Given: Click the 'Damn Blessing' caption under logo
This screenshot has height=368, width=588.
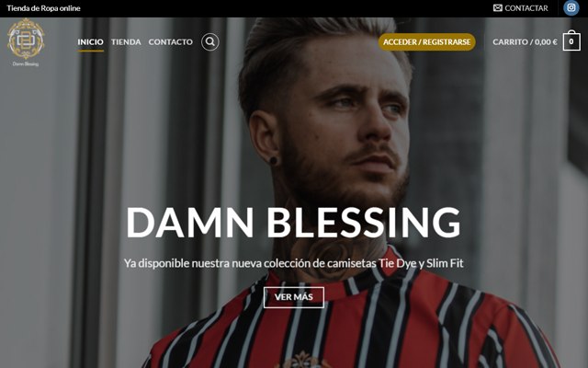Looking at the screenshot, I should coord(26,63).
